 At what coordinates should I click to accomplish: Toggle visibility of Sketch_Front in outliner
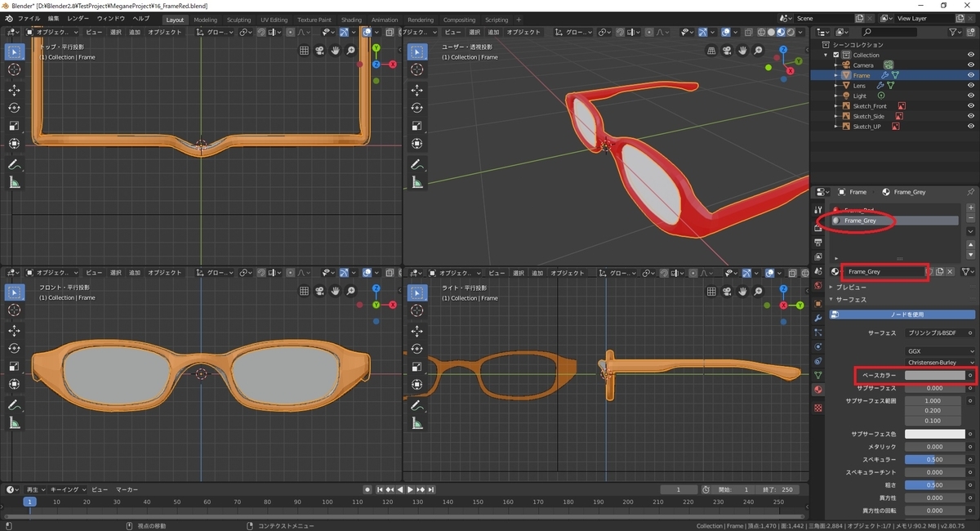tap(971, 106)
